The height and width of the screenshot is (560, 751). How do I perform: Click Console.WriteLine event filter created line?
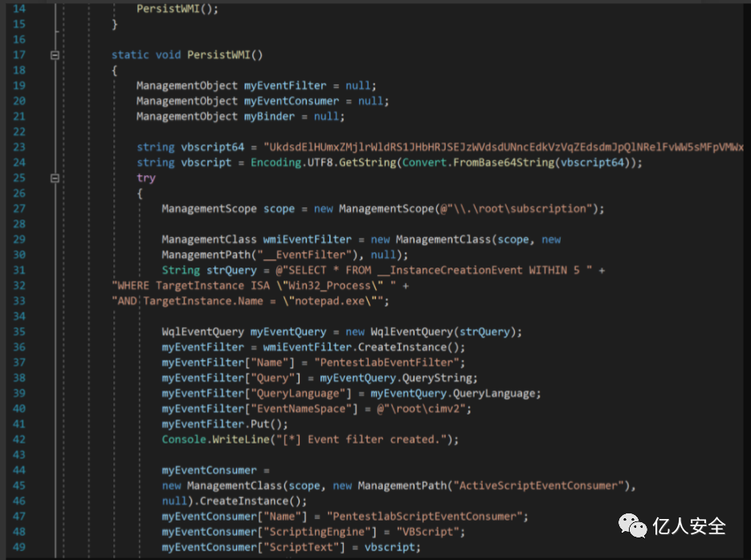click(x=310, y=439)
